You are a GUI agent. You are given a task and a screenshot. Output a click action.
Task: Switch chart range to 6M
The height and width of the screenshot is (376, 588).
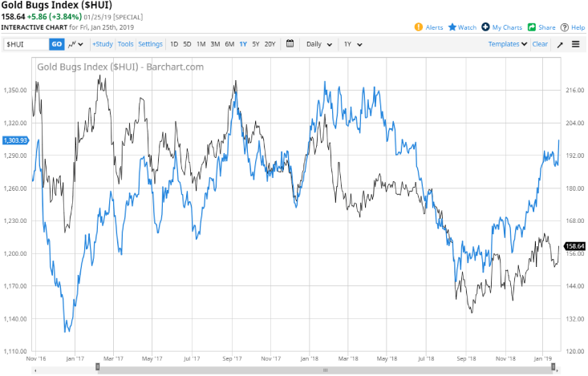click(229, 44)
